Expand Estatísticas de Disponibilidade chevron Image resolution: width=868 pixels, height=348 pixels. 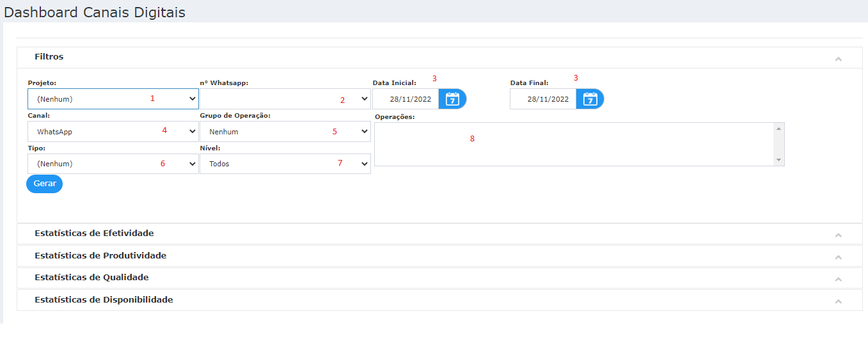[838, 301]
